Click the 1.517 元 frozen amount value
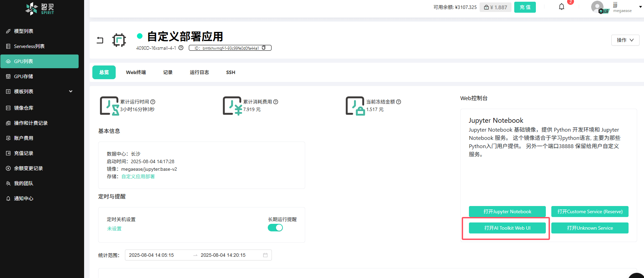This screenshot has height=278, width=644. pyautogui.click(x=375, y=109)
